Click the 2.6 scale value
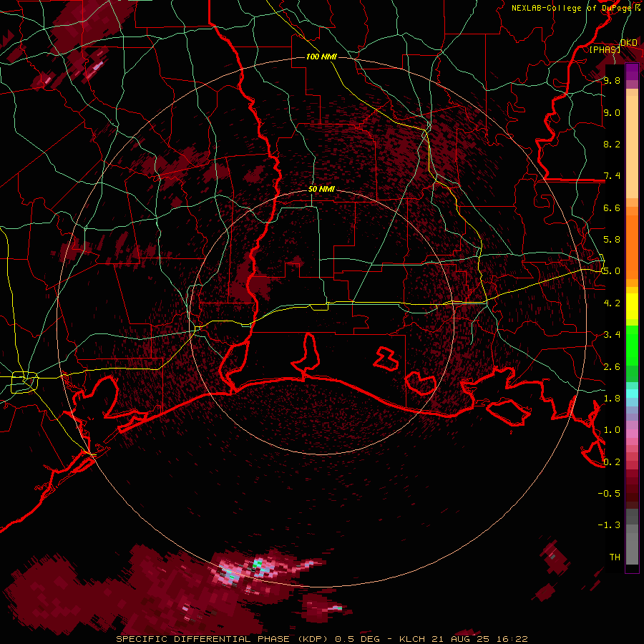This screenshot has height=644, width=644. pyautogui.click(x=612, y=367)
